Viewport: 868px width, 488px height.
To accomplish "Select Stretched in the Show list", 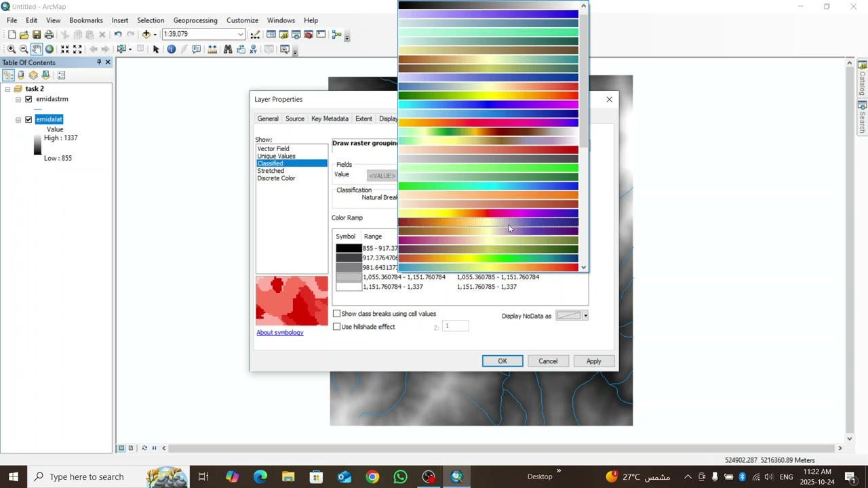I will tap(271, 171).
